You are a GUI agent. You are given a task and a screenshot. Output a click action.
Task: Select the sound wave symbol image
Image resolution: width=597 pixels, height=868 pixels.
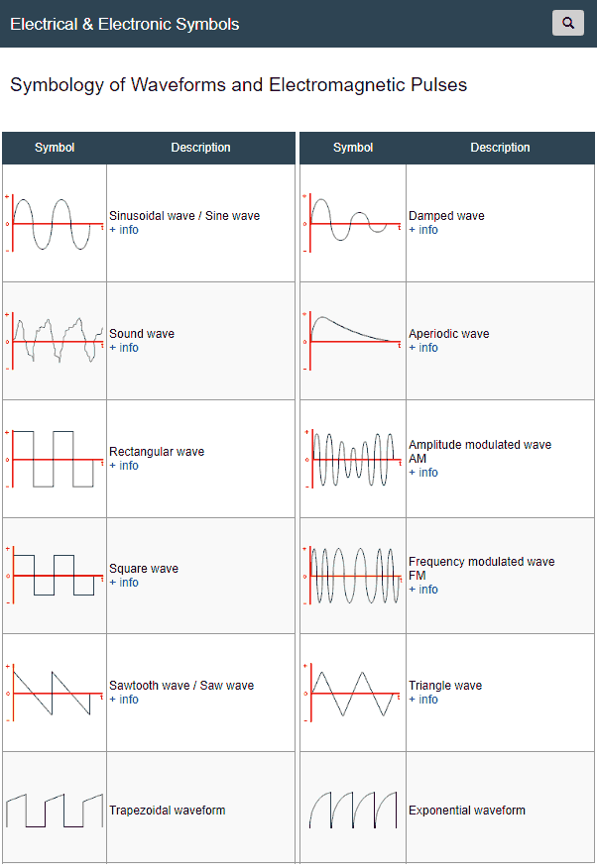(x=55, y=341)
